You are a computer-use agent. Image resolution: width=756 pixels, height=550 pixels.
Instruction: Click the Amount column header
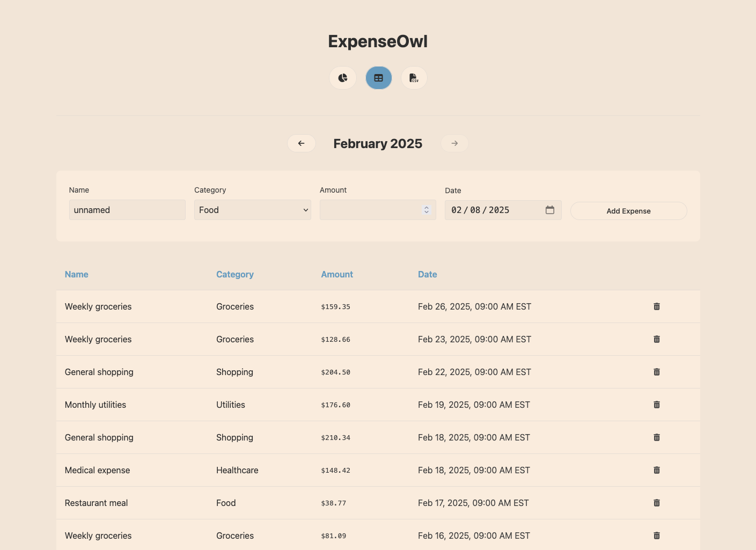pyautogui.click(x=337, y=274)
